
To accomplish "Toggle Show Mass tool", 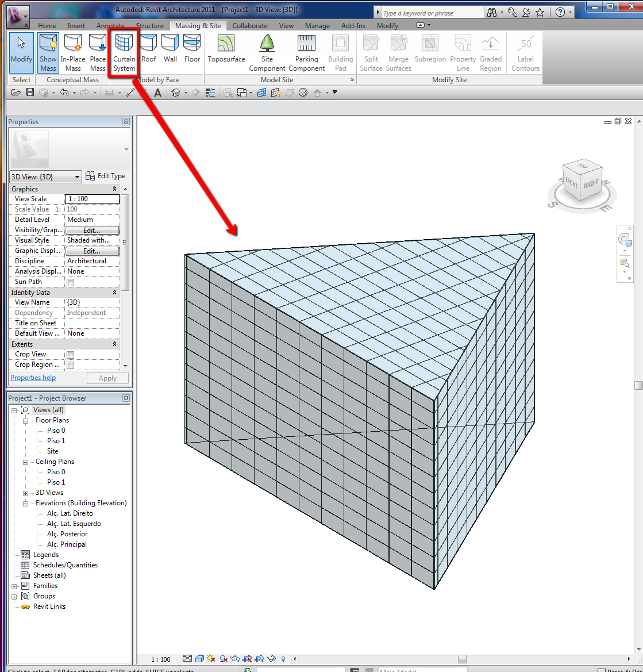I will 48,52.
